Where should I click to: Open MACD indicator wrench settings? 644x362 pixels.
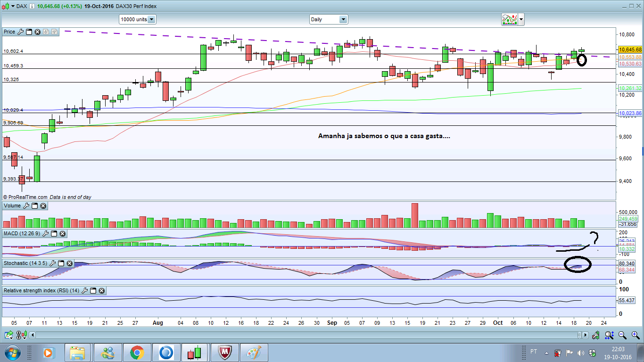[46, 234]
